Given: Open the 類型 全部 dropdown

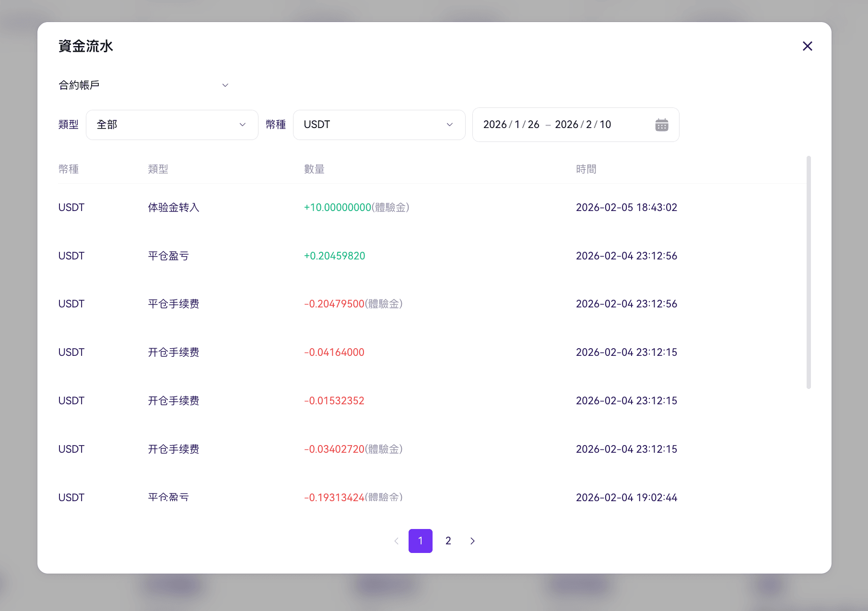Looking at the screenshot, I should tap(172, 125).
